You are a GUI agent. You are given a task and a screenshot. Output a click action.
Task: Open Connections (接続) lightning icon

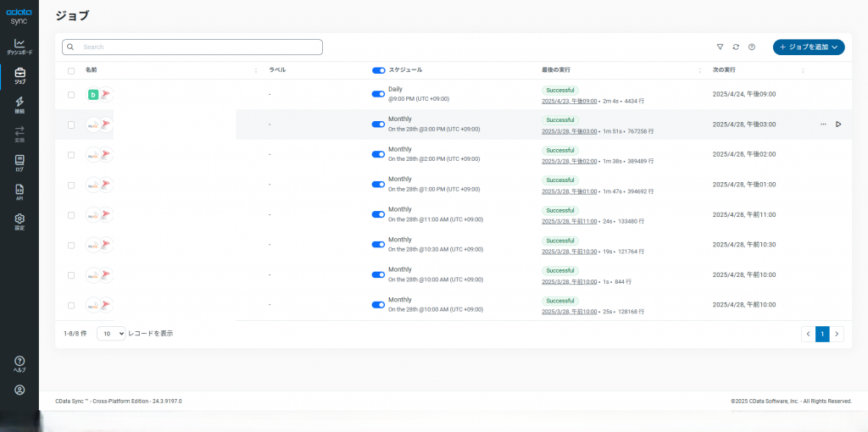point(19,105)
